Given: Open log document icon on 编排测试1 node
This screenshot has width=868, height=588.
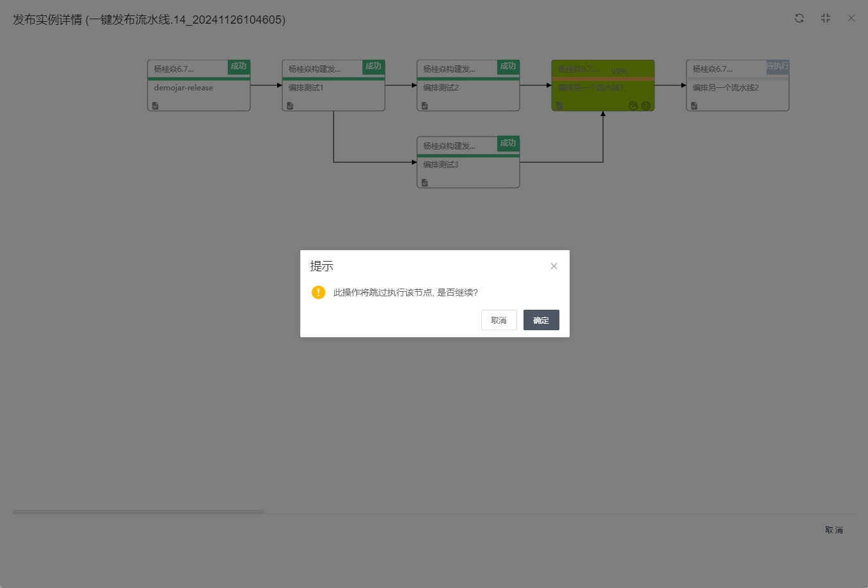Looking at the screenshot, I should tap(290, 106).
